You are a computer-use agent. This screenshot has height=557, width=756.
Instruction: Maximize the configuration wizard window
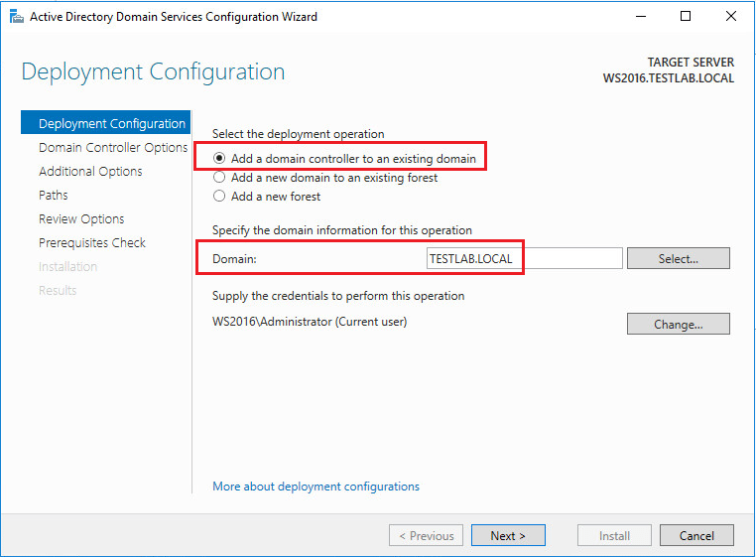(x=686, y=17)
